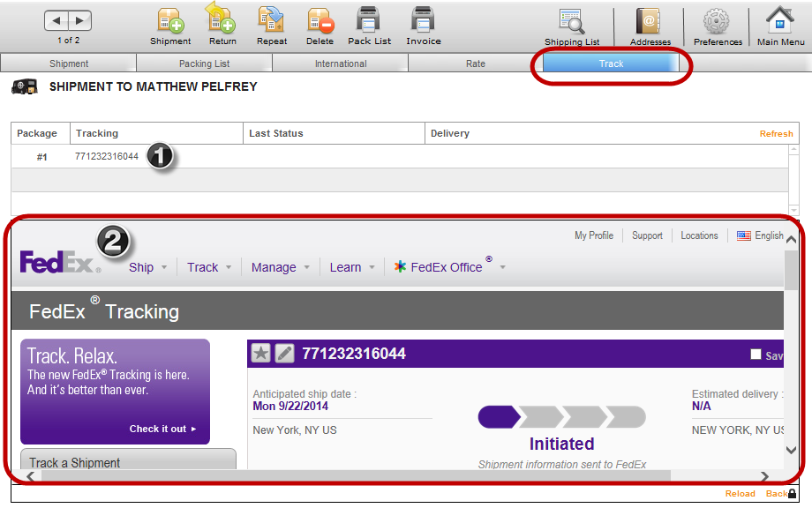Tick the Save checkbox in the tracking header
Image resolution: width=812 pixels, height=508 pixels.
point(756,354)
